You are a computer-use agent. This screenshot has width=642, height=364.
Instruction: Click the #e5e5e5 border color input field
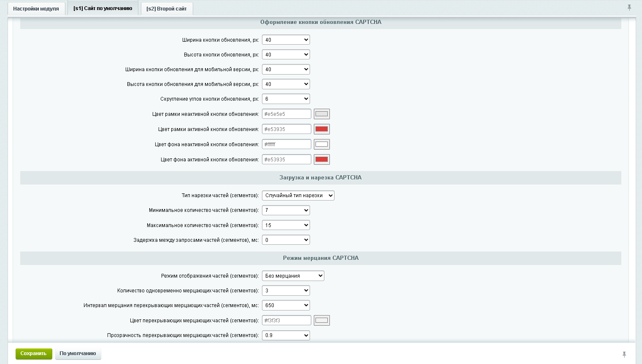click(x=286, y=114)
